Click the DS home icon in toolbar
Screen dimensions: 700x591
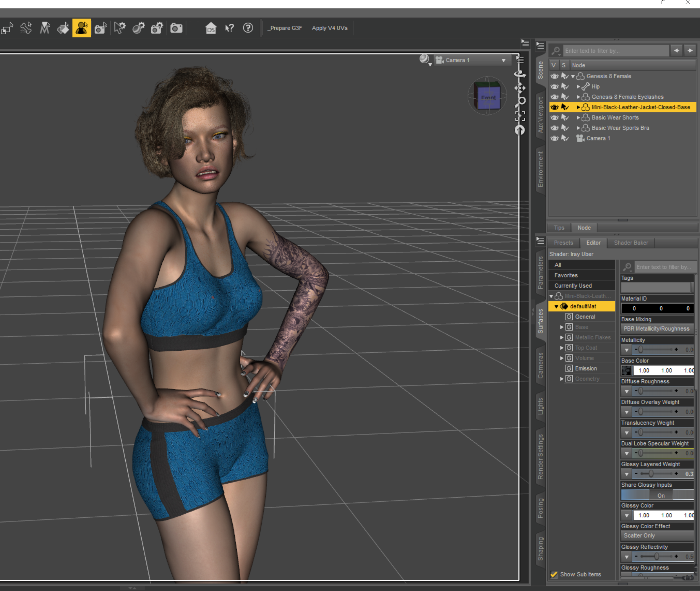click(211, 28)
